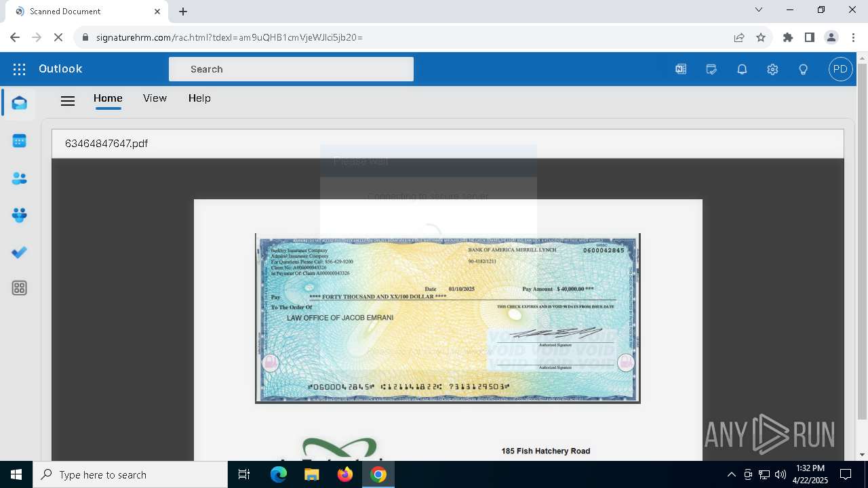
Task: Open the network icon in the tray
Action: click(x=764, y=474)
